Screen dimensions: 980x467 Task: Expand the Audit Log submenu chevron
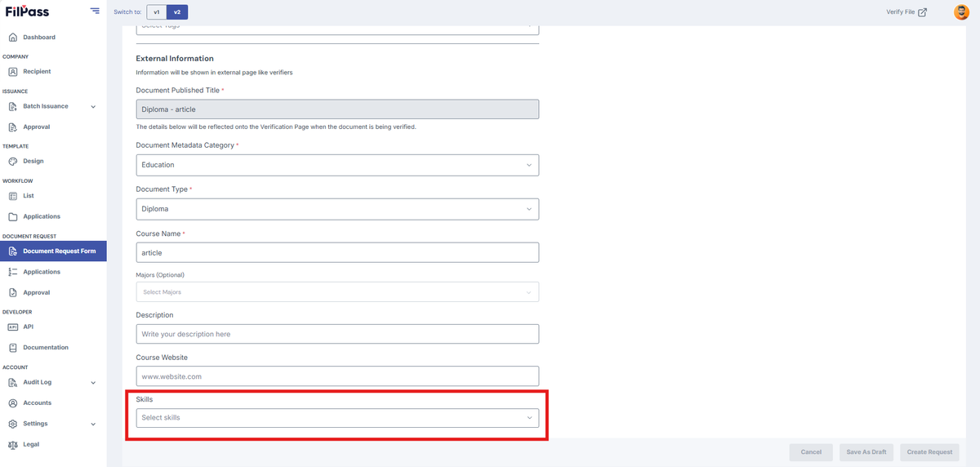93,383
